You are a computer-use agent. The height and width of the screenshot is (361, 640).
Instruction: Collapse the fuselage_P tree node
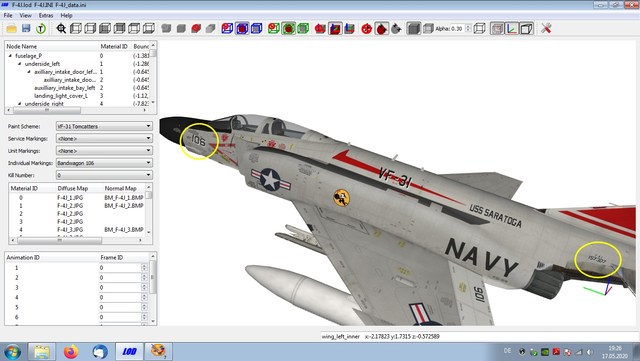pos(10,56)
